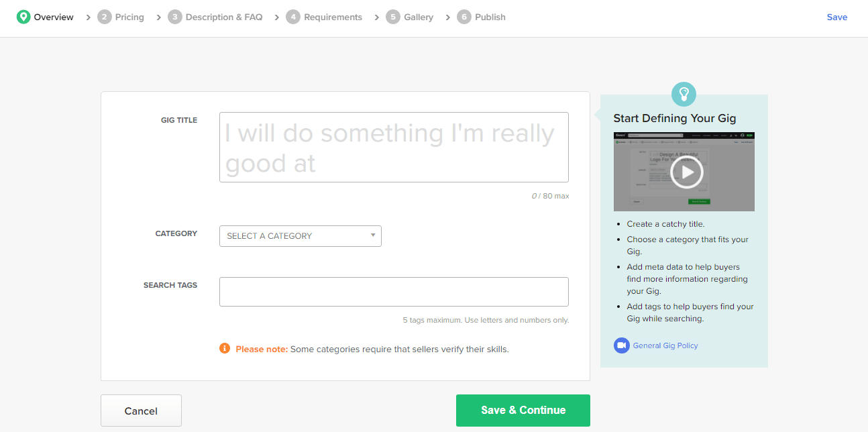
Task: Go to the Publish step
Action: coord(490,17)
